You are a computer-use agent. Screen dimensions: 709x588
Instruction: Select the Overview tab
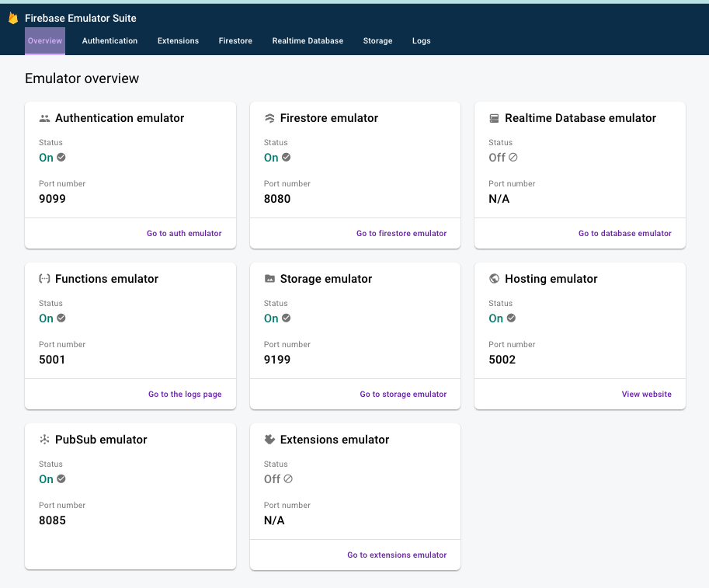pyautogui.click(x=45, y=40)
